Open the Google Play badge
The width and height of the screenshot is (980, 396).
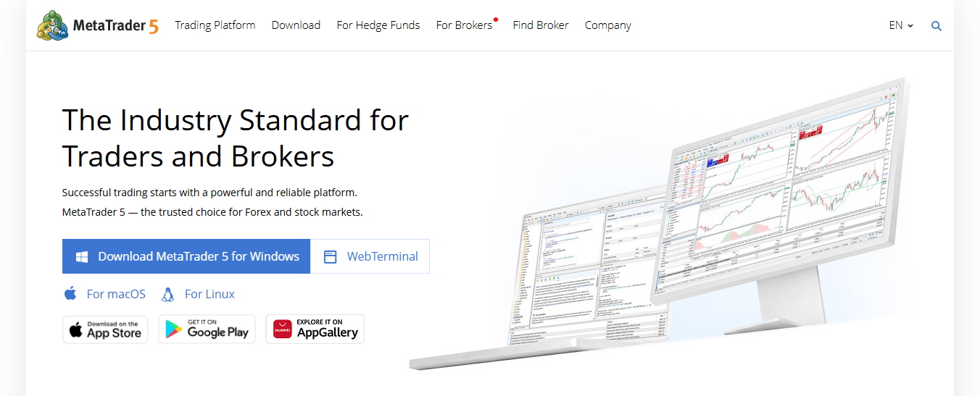(x=207, y=329)
